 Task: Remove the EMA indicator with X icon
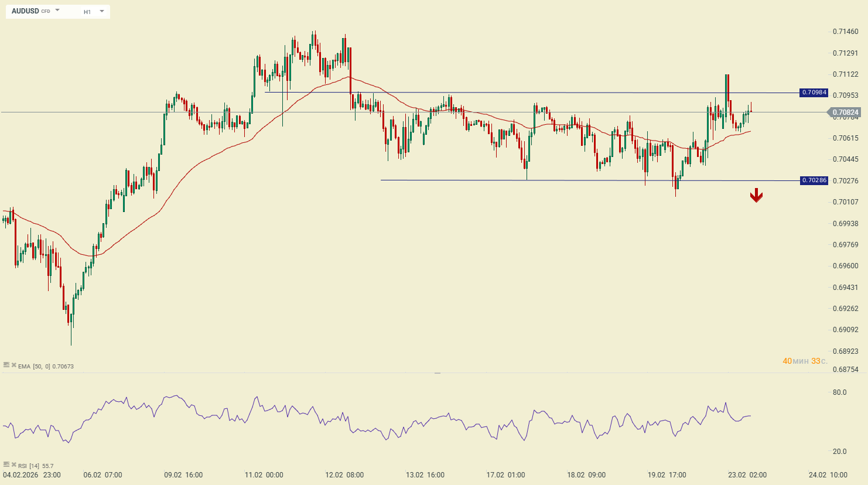coord(13,365)
